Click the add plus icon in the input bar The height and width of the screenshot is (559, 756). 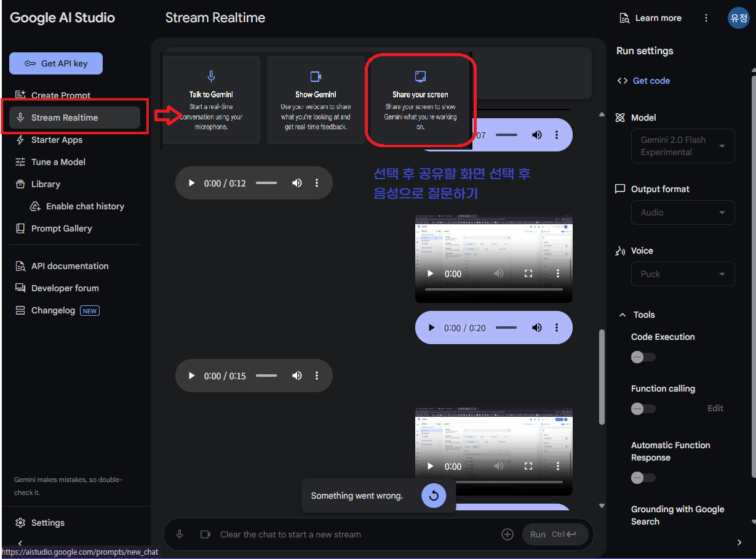coord(507,534)
